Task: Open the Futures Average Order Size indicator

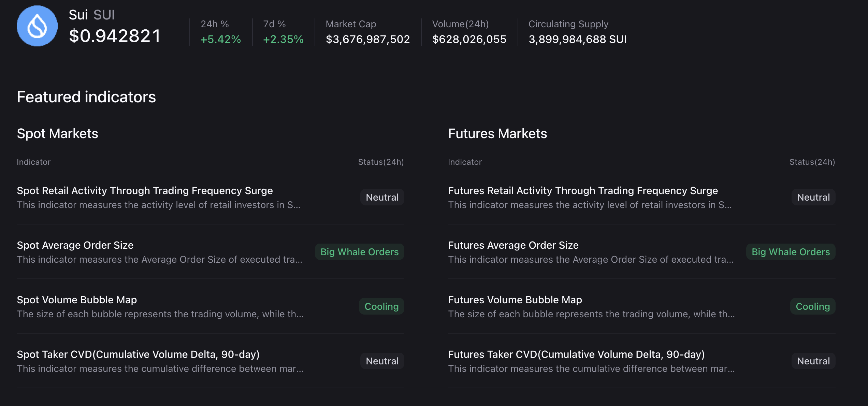Action: click(x=513, y=245)
